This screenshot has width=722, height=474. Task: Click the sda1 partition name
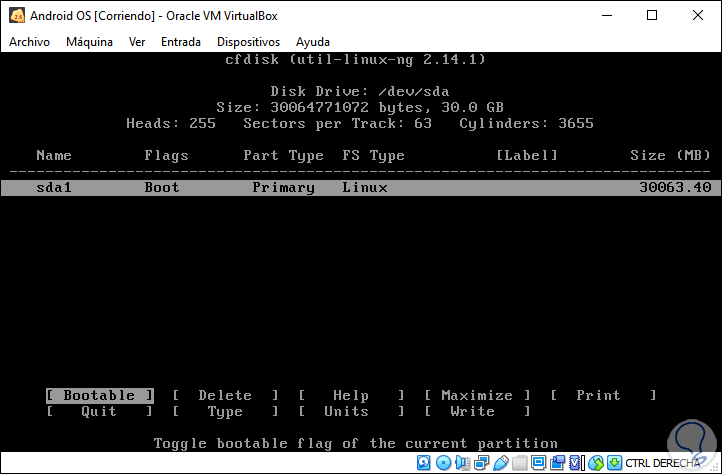[x=54, y=187]
